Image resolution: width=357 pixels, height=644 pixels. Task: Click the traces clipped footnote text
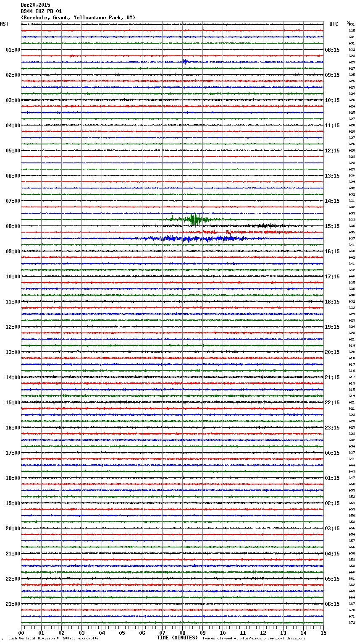click(254, 638)
